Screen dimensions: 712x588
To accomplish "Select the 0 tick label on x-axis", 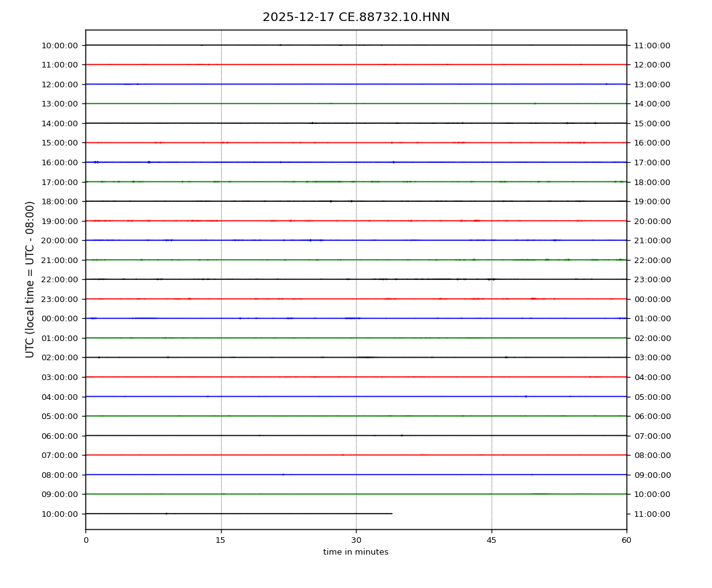I will (x=86, y=540).
